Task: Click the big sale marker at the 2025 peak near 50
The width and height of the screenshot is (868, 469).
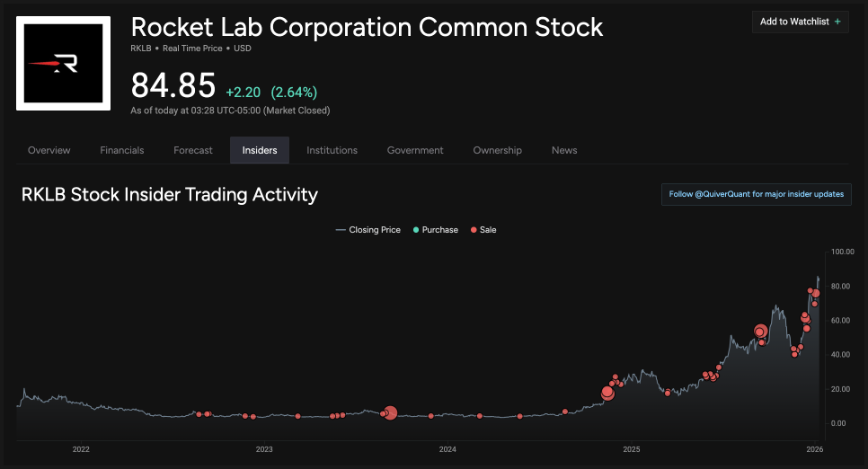Action: (x=760, y=332)
